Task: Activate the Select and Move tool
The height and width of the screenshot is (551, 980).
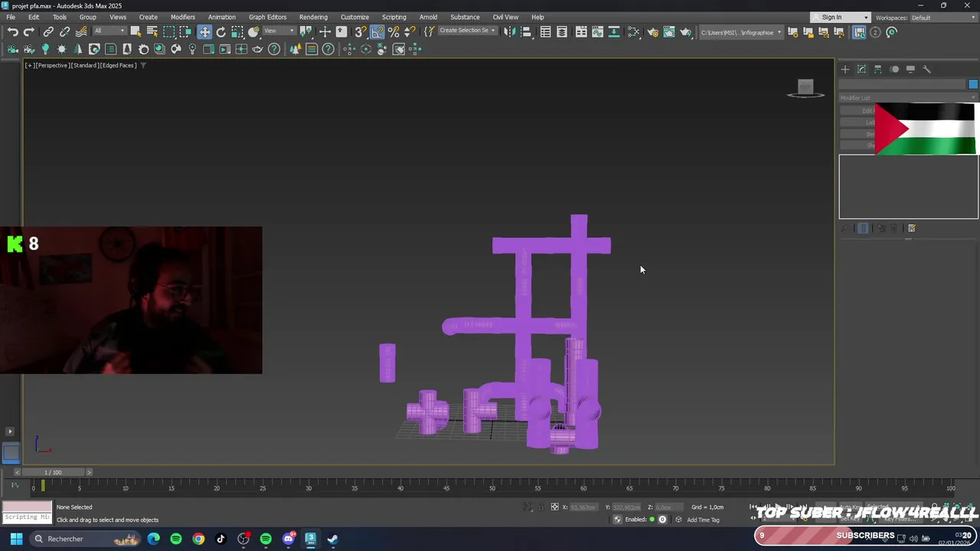Action: pos(204,32)
